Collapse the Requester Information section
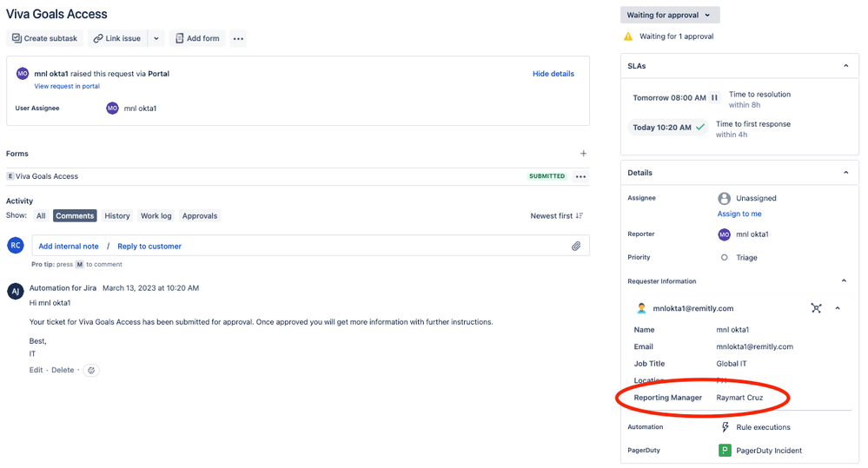 click(x=844, y=281)
